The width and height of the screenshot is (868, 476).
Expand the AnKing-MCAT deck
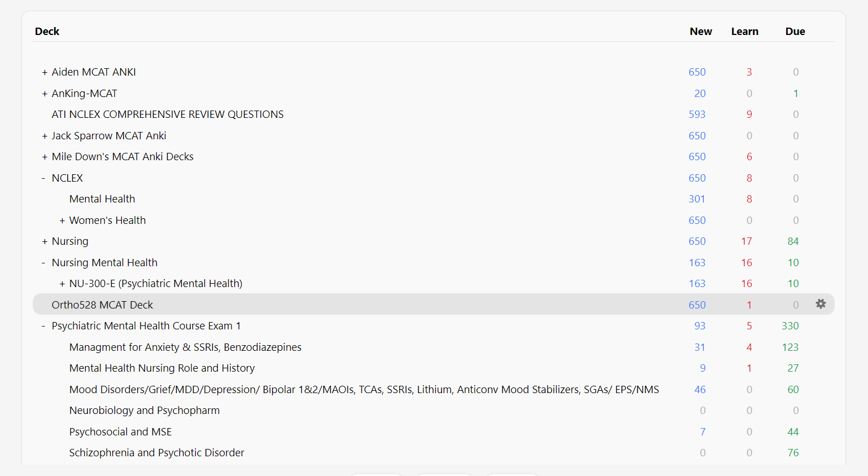click(x=45, y=94)
